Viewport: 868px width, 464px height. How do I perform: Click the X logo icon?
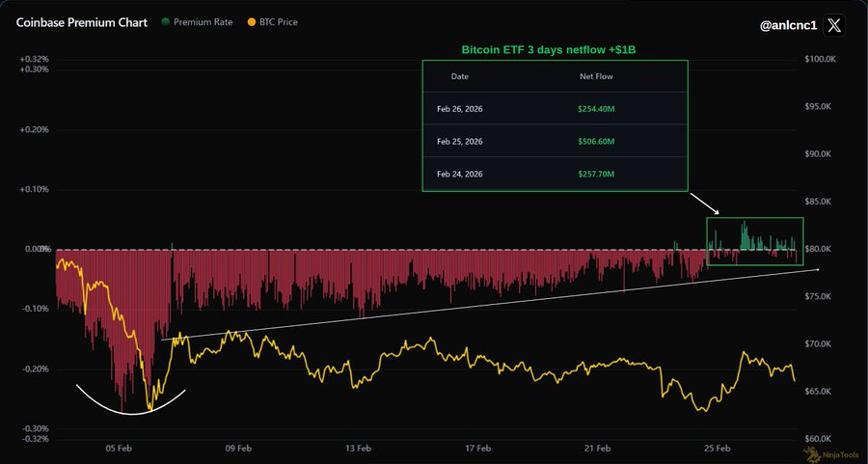tap(835, 26)
